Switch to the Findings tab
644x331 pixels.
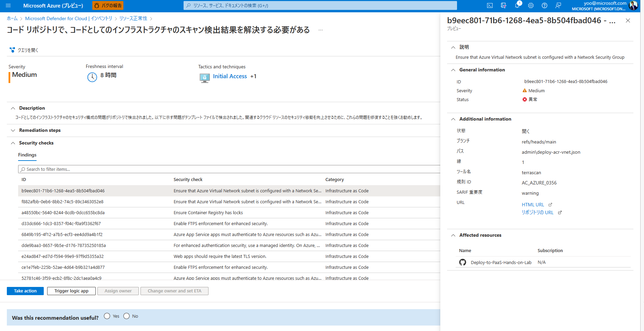27,155
